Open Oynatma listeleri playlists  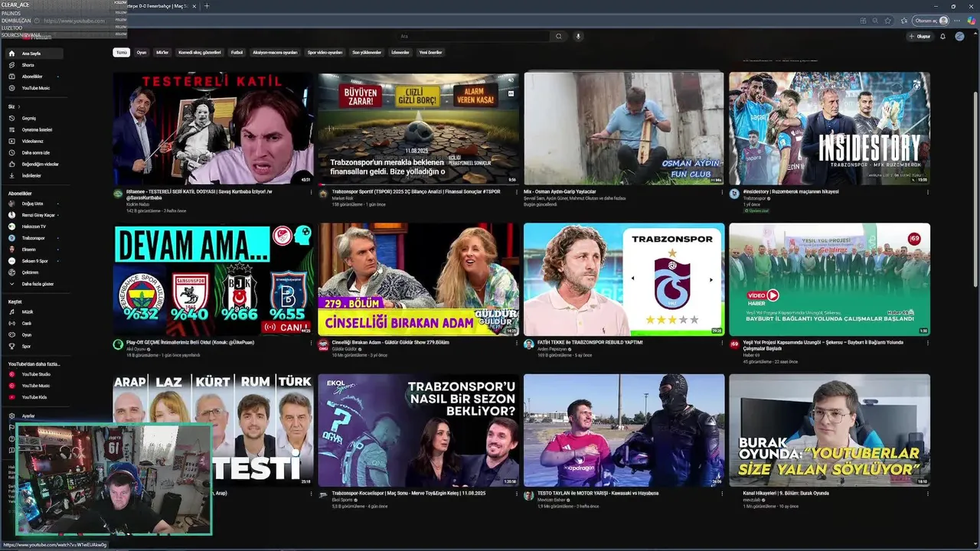[33, 129]
